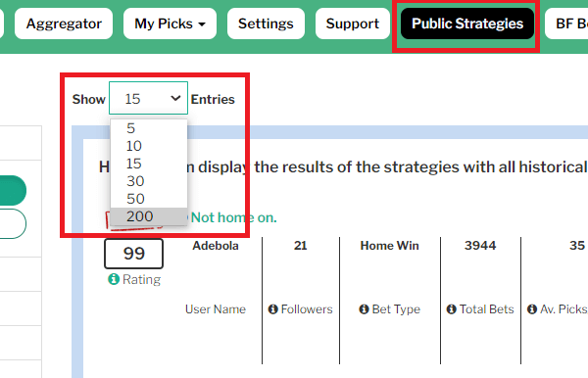The height and width of the screenshot is (378, 588).
Task: Go to the Aggregator page
Action: click(x=64, y=24)
